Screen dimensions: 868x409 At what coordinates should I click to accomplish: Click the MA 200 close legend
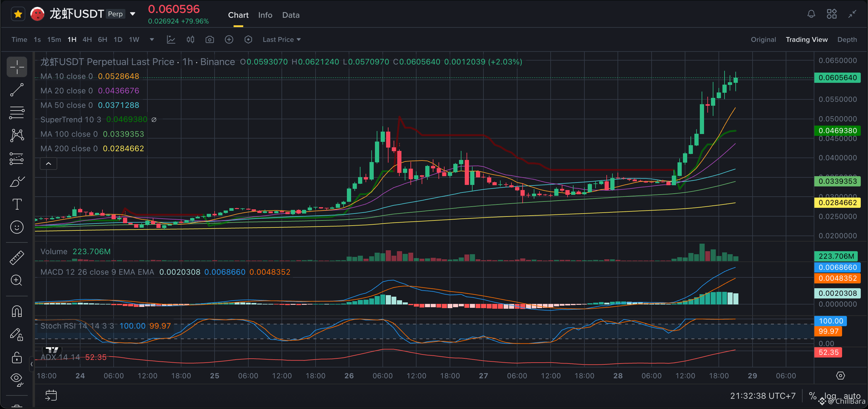pos(69,149)
